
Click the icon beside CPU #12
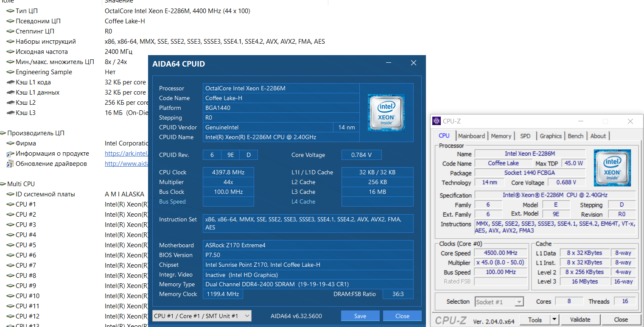point(10,316)
